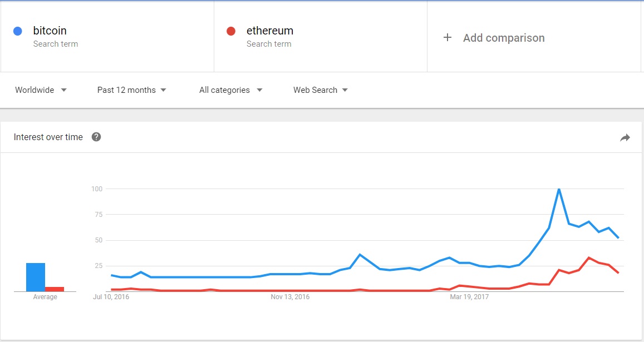644x342 pixels.
Task: Click the blue average bar for bitcoin
Action: point(36,277)
